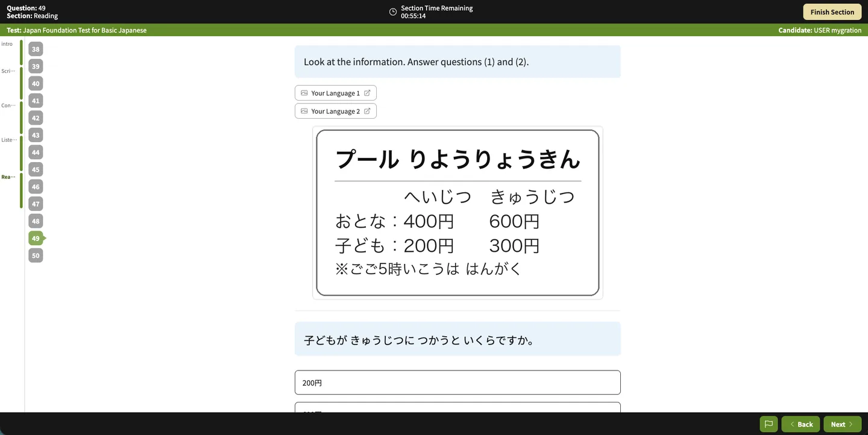Jump to question 48
This screenshot has width=868, height=435.
[36, 221]
